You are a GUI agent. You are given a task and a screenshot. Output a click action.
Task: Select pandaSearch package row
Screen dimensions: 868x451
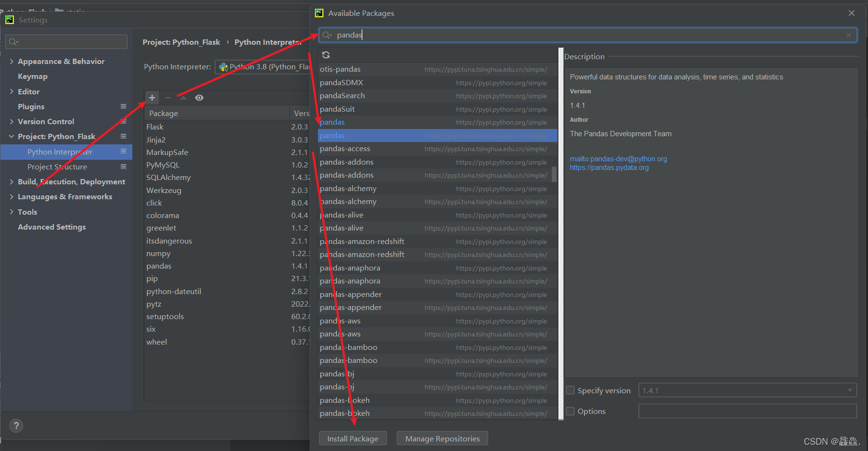[438, 96]
